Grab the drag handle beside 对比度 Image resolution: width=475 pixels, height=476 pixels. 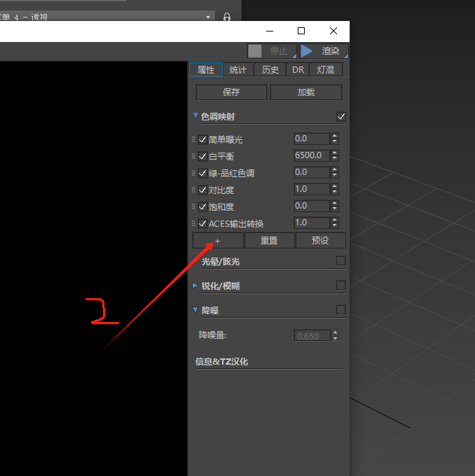point(194,190)
